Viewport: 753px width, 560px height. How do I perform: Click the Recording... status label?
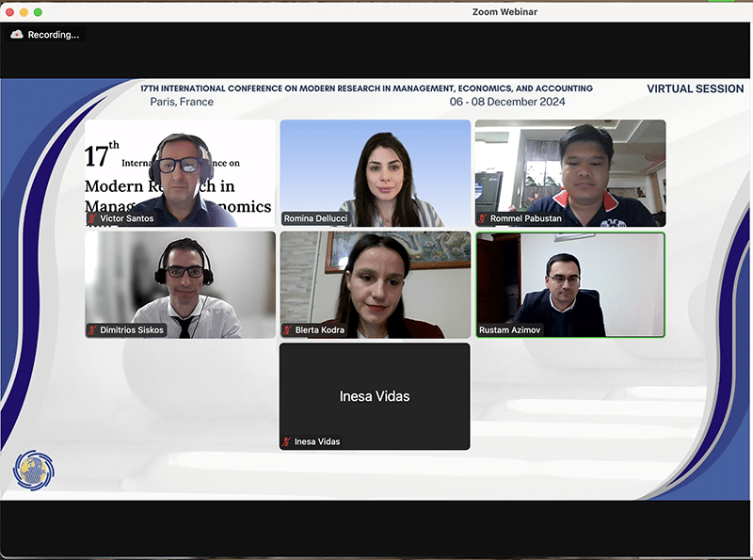pos(54,35)
